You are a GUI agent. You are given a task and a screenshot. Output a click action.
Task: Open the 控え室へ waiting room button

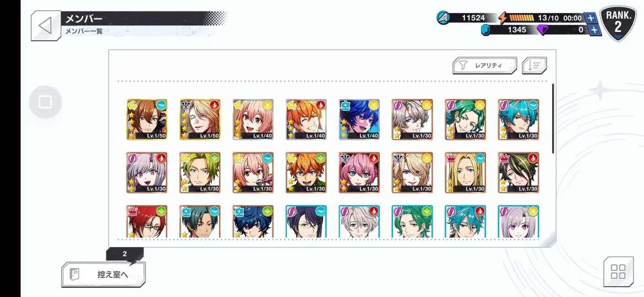[103, 274]
